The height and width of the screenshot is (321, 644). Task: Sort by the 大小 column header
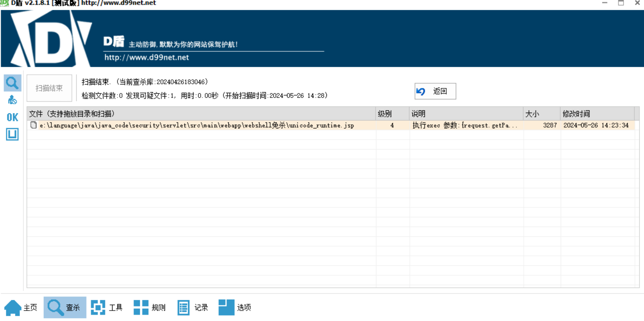tap(542, 114)
